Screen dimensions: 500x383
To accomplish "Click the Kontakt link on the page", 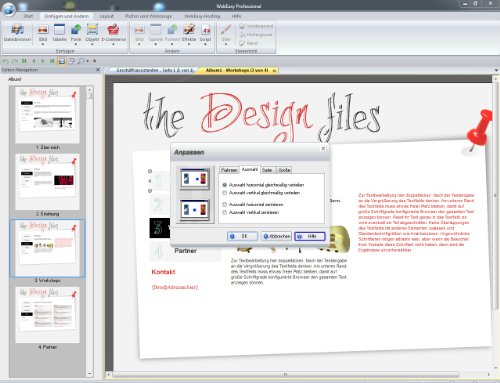I will [163, 272].
